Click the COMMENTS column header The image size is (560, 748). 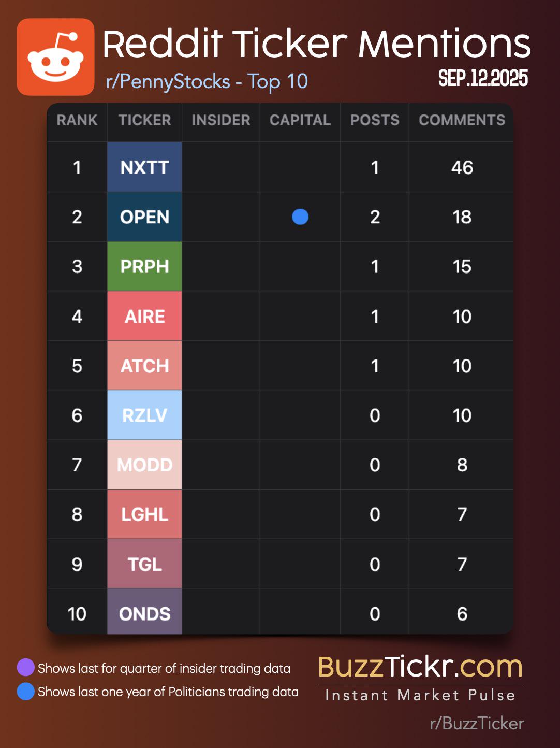(x=462, y=120)
